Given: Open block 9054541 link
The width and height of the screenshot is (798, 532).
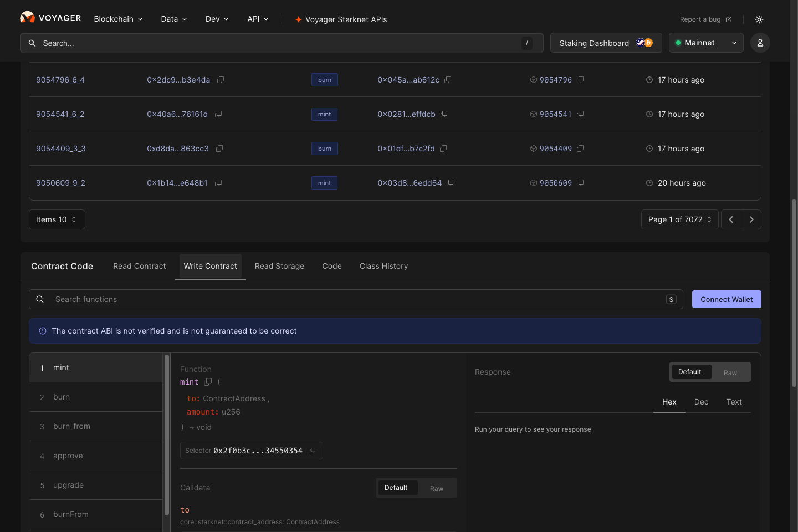Looking at the screenshot, I should click(x=555, y=114).
